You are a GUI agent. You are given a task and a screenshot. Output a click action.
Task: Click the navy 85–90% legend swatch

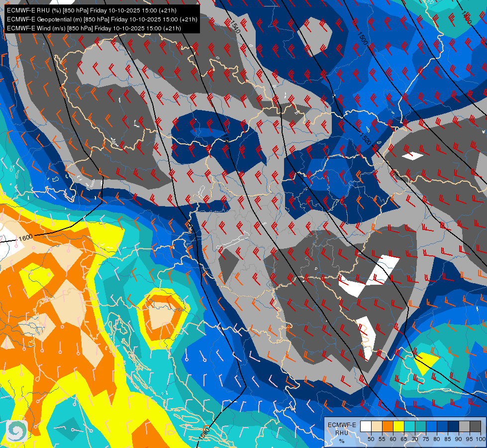[454, 426]
